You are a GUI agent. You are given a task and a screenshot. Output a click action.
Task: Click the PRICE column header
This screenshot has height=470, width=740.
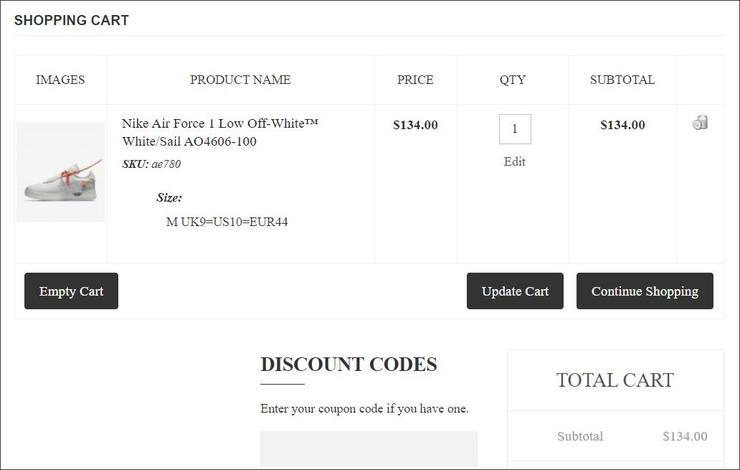[415, 80]
